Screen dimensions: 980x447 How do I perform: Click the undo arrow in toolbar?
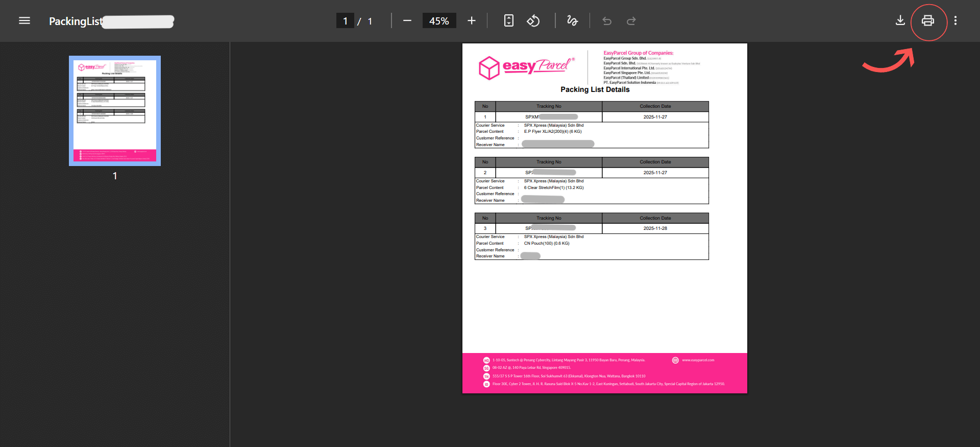pos(606,21)
